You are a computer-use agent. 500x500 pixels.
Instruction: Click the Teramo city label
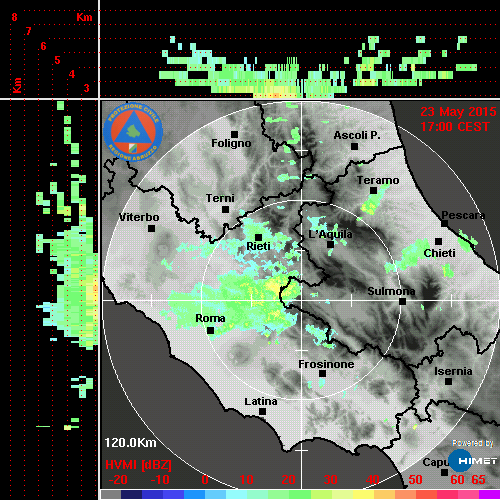tap(378, 180)
